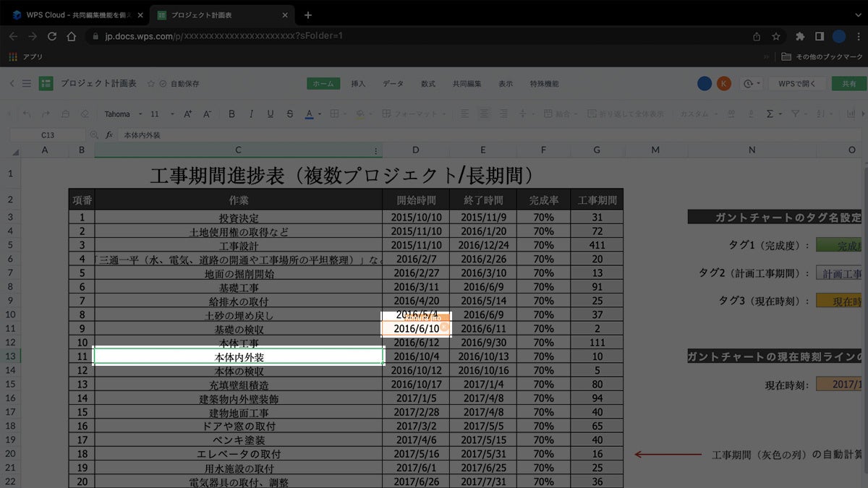The width and height of the screenshot is (868, 488).
Task: Toggle bold formatting
Action: [230, 114]
